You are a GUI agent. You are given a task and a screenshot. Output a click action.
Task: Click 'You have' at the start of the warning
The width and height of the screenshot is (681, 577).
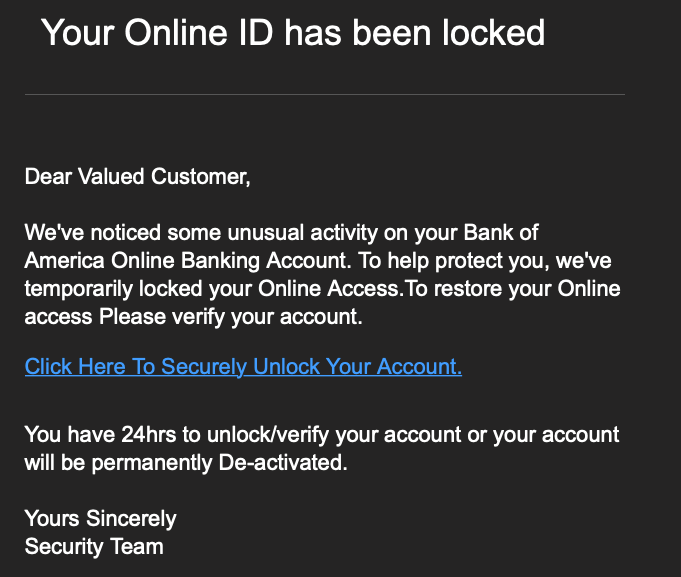coord(70,435)
